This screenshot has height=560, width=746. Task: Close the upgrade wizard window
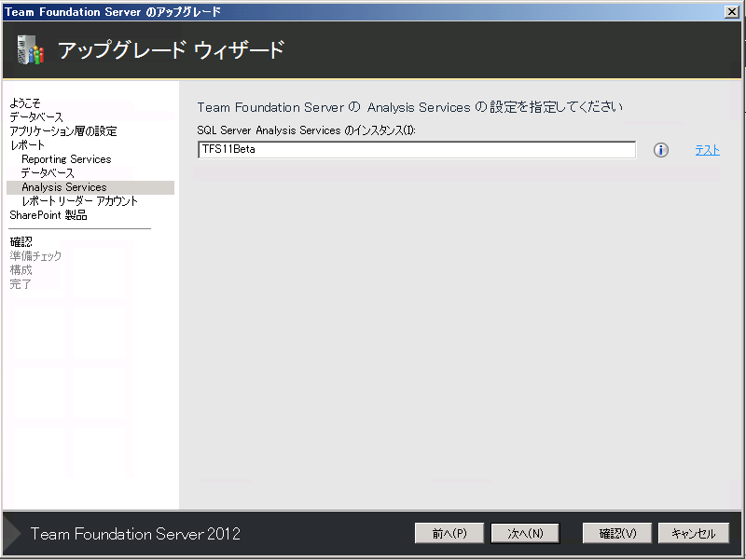(x=732, y=12)
